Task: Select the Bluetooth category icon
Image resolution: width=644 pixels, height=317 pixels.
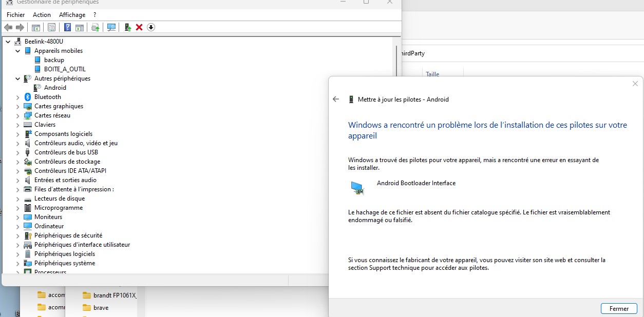Action: click(28, 97)
